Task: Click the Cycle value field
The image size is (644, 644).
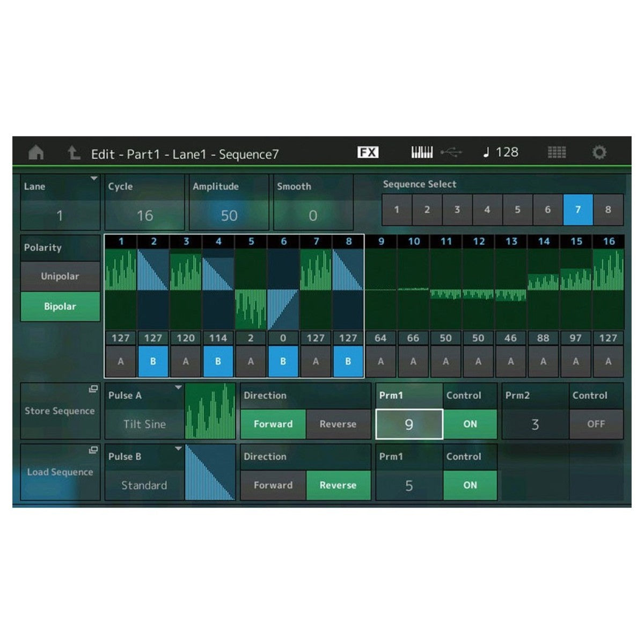Action: 144,215
